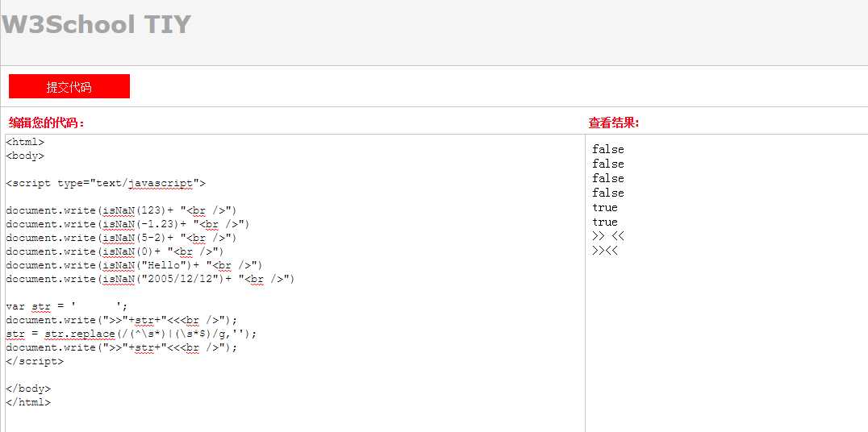Click the </body> closing tag line
The height and width of the screenshot is (432, 868).
tap(29, 388)
